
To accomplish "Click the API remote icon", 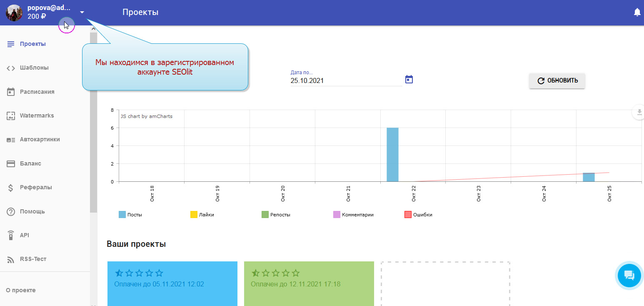I will tap(11, 236).
